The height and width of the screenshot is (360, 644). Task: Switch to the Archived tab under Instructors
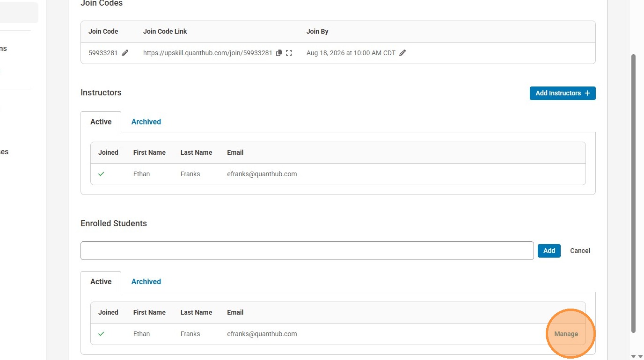point(146,122)
